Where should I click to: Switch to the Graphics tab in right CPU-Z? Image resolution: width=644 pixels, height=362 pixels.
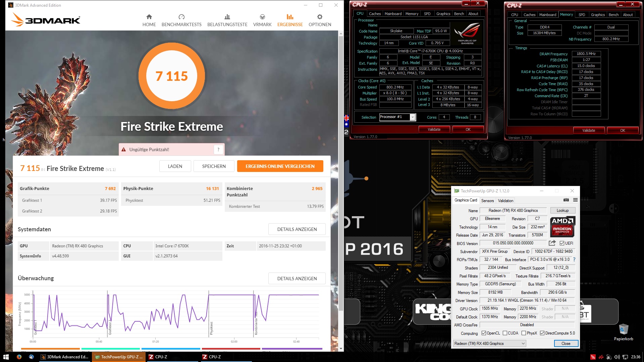point(598,15)
